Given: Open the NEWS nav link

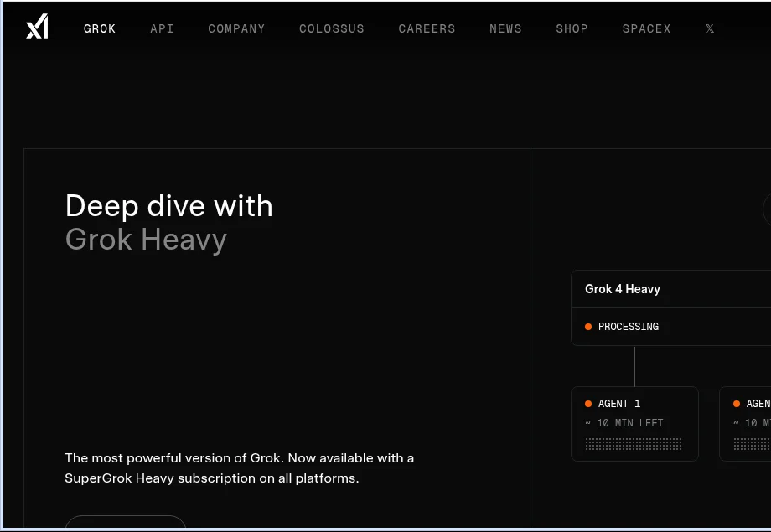Looking at the screenshot, I should click(505, 29).
